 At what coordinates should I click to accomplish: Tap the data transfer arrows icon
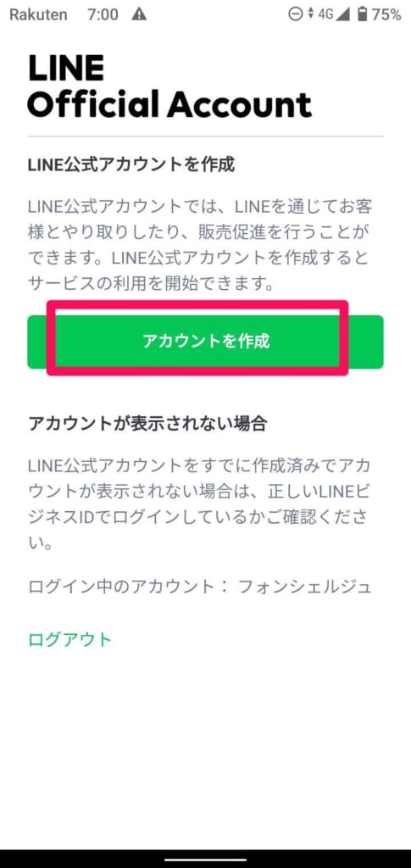click(310, 14)
